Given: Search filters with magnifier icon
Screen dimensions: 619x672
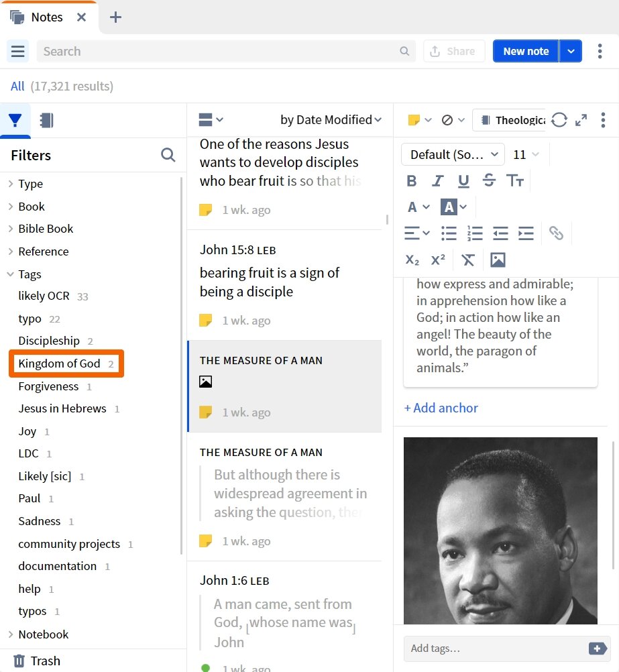Looking at the screenshot, I should (x=168, y=155).
